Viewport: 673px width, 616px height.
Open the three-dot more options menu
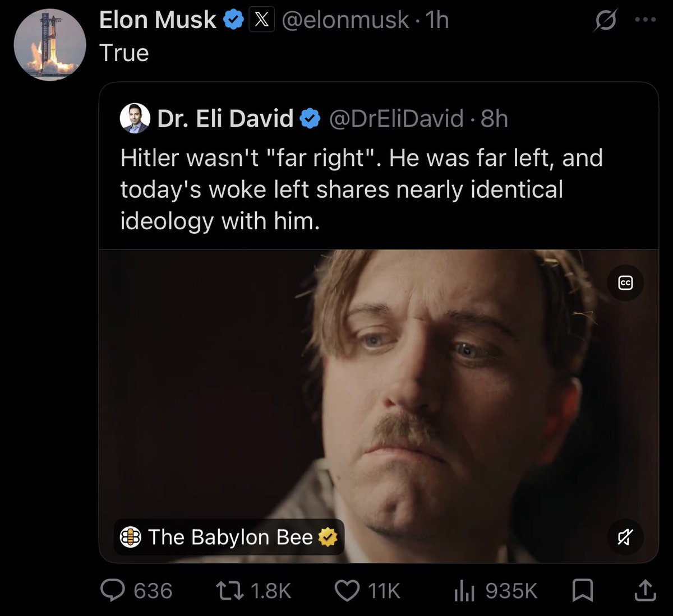click(x=645, y=20)
